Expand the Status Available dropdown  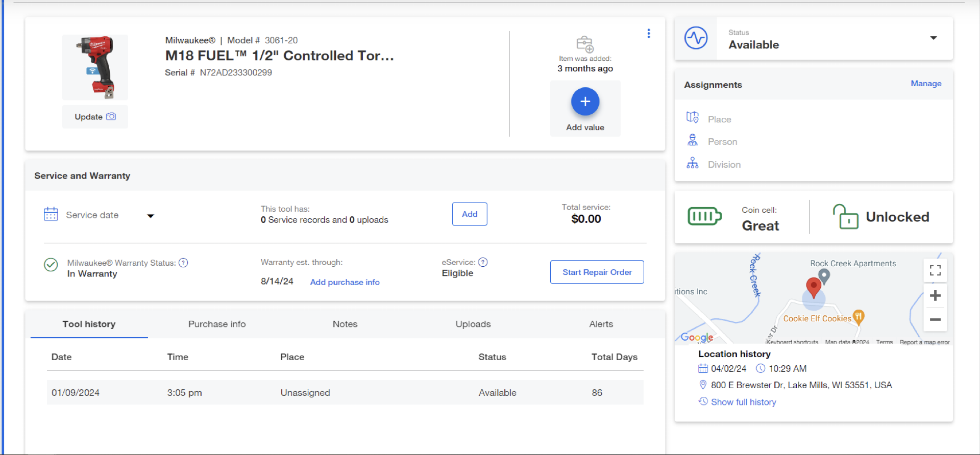point(933,38)
